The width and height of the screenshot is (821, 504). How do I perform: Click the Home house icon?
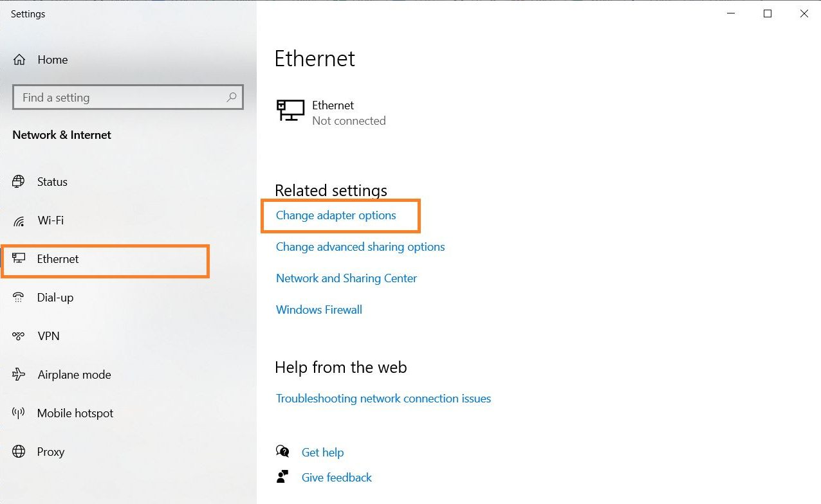[x=19, y=60]
